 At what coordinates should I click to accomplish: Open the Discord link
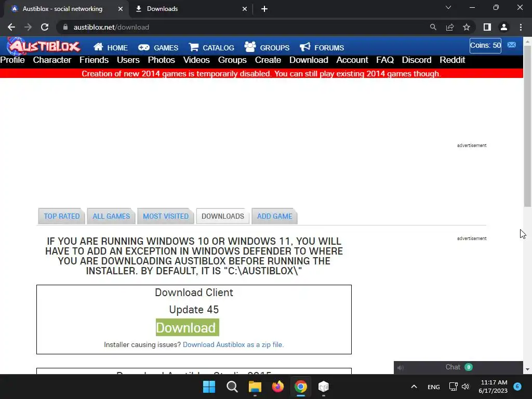click(417, 60)
